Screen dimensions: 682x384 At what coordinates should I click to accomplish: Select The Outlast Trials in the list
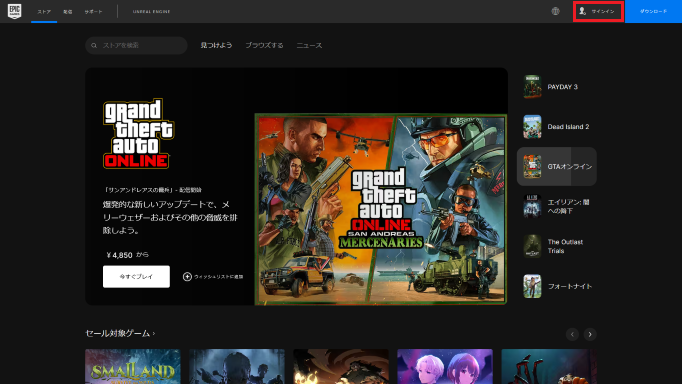click(557, 246)
